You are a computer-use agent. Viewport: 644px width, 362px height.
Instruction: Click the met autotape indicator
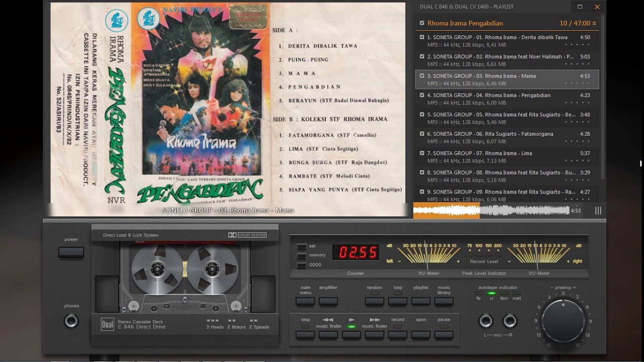[x=517, y=293]
